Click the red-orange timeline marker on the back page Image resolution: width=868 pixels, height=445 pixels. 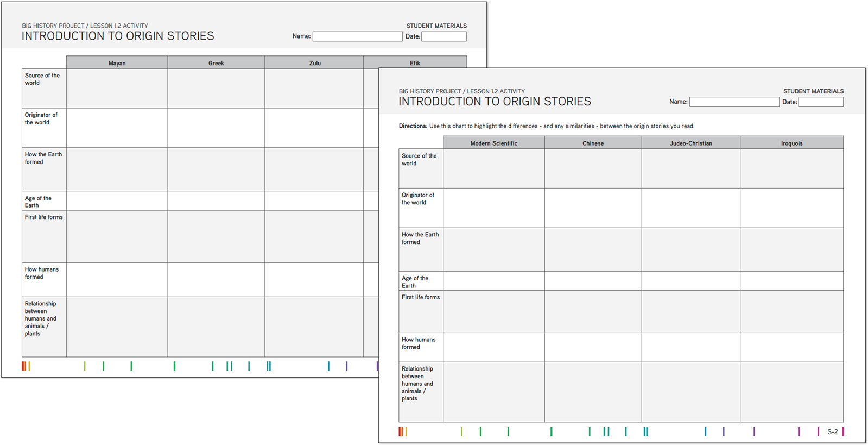[x=24, y=366]
